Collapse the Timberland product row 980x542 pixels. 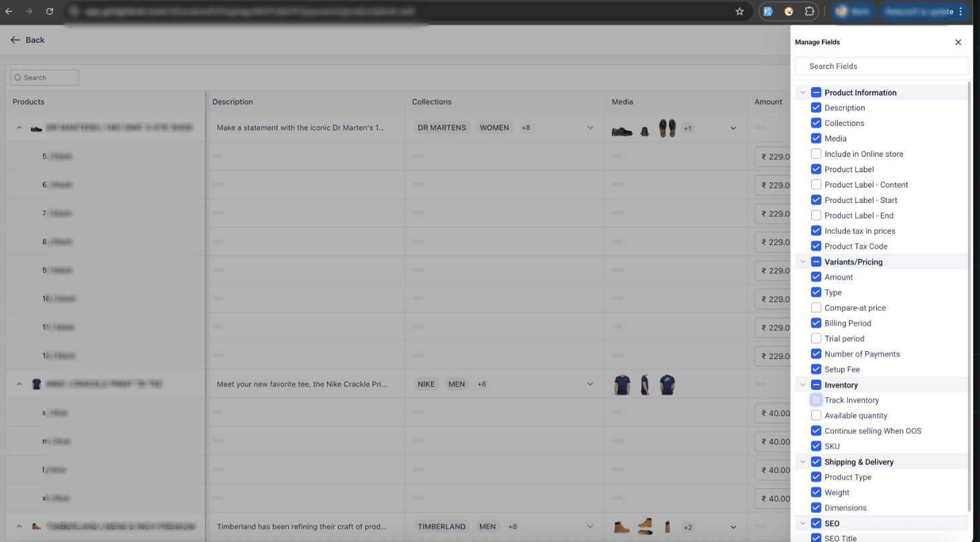coord(19,527)
